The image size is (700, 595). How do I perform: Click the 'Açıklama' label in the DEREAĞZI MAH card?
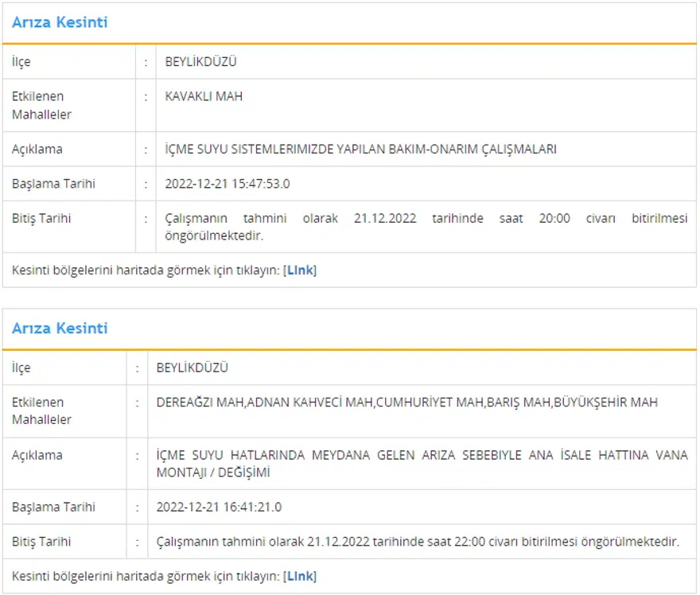click(37, 455)
